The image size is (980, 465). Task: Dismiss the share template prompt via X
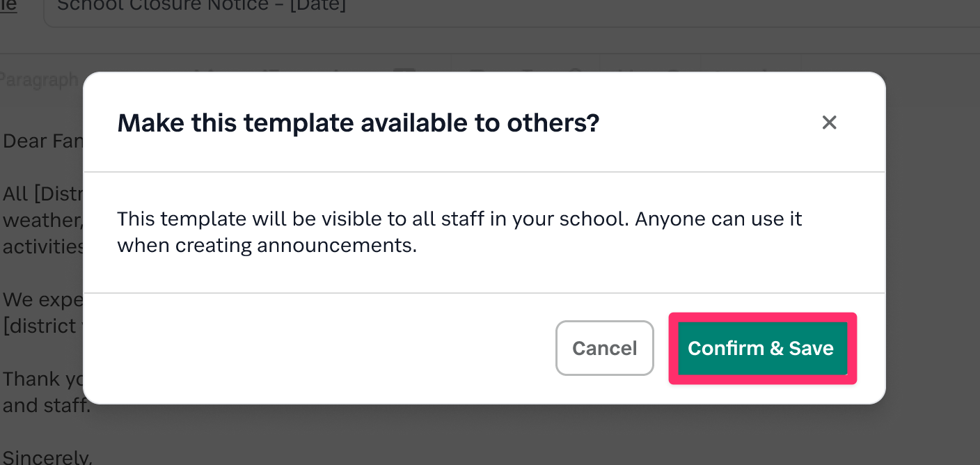[828, 123]
